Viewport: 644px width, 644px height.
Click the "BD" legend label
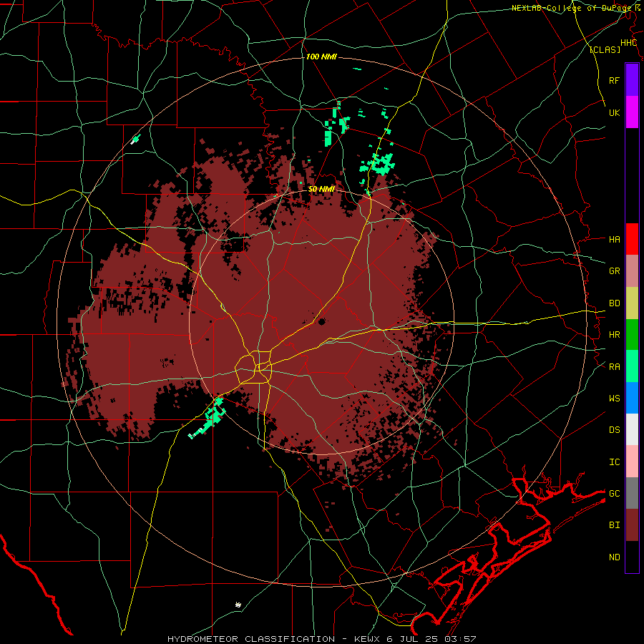(615, 303)
